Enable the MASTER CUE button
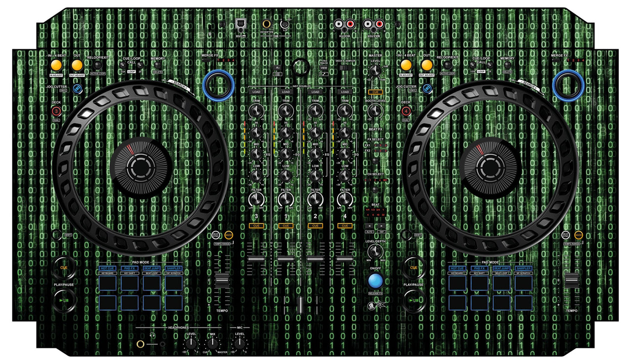631x364 pixels. click(375, 92)
